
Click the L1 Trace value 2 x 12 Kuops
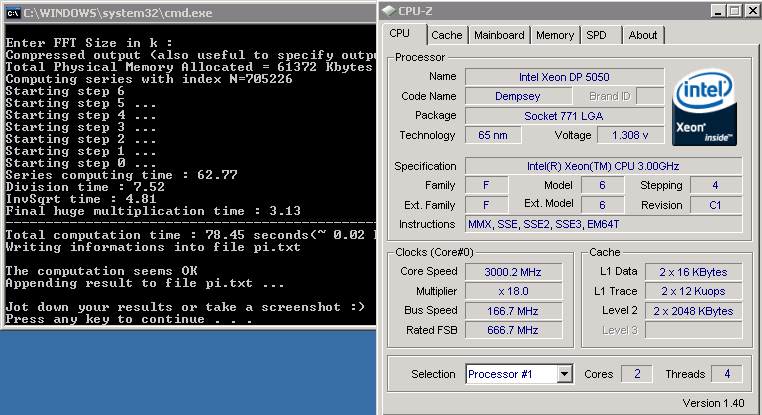pos(693,291)
